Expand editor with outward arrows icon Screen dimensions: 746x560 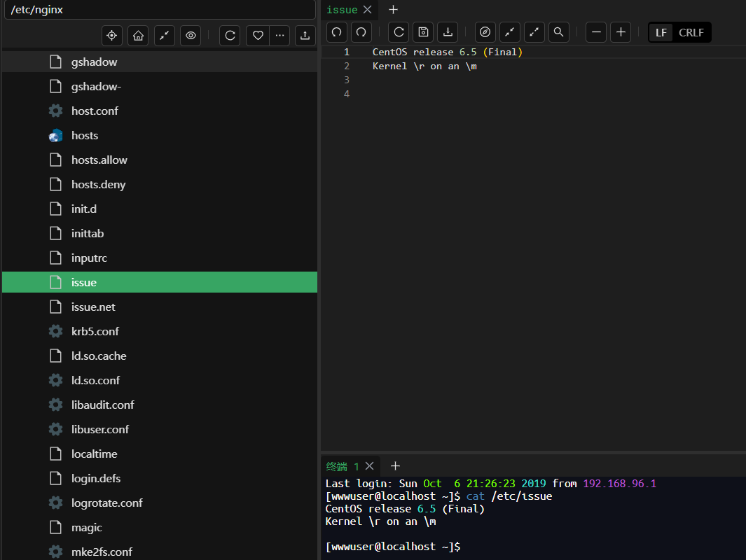pyautogui.click(x=534, y=32)
